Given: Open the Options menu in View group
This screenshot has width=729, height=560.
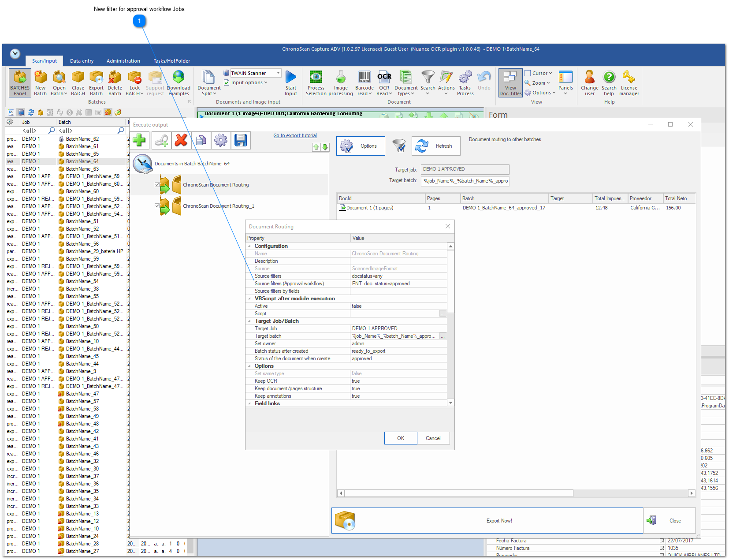Looking at the screenshot, I should [540, 93].
